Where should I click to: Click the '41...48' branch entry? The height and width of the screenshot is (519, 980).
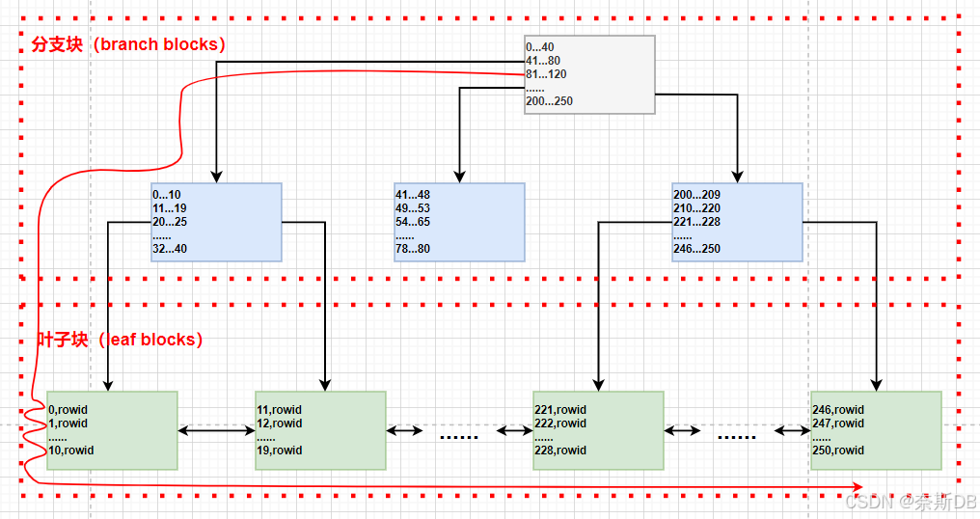(413, 195)
